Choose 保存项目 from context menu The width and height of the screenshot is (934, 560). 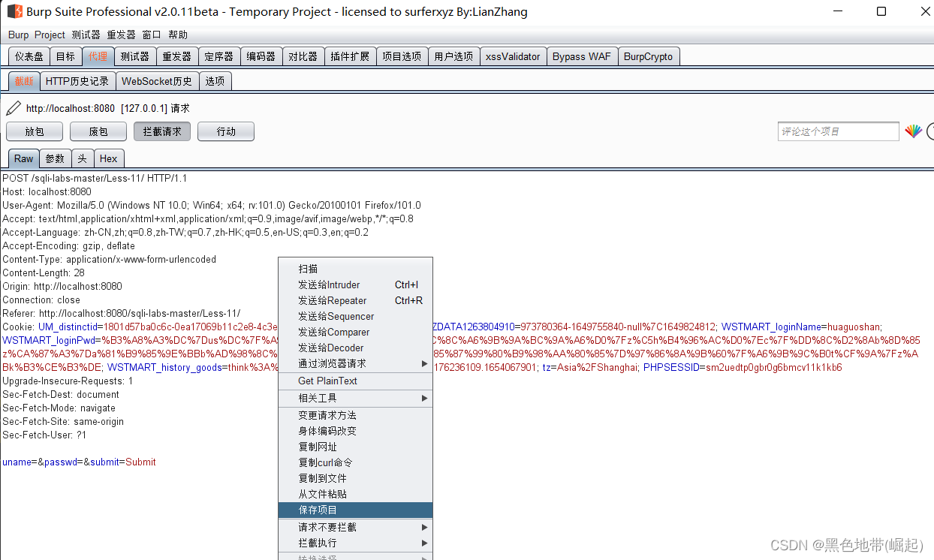tap(355, 510)
